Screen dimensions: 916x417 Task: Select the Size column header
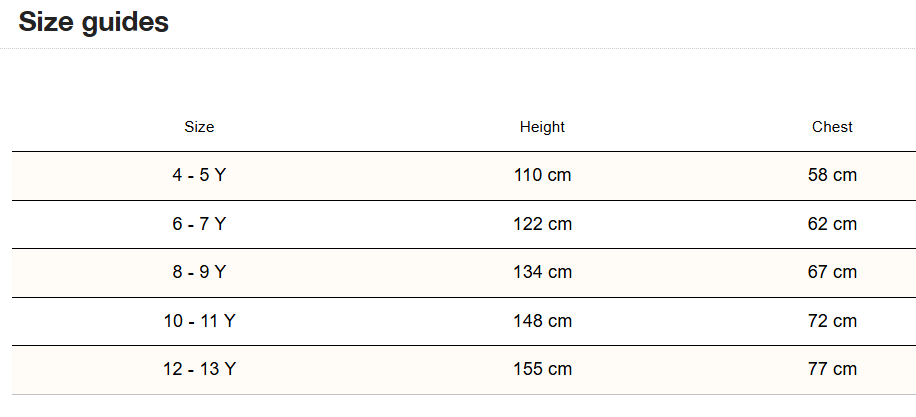click(199, 127)
